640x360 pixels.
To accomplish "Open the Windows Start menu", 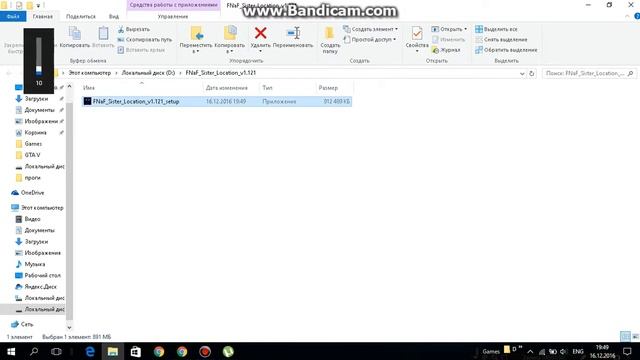I will click(x=11, y=351).
